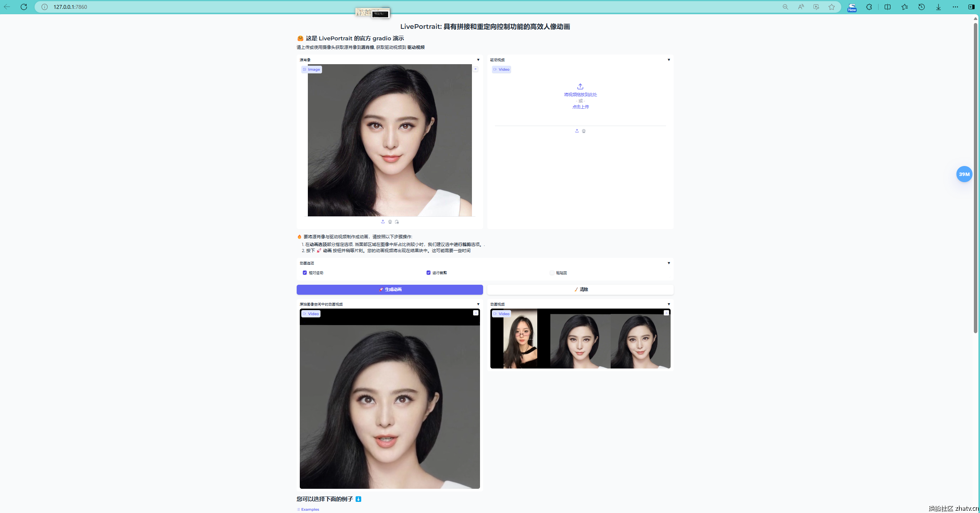Screen dimensions: 980x513
Task: Click large upload icon in driving video area
Action: click(580, 86)
